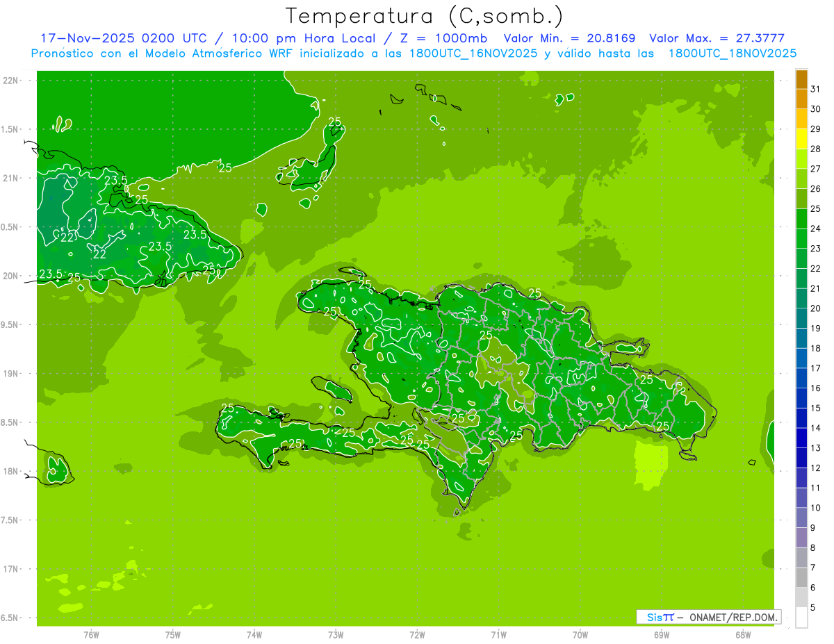Click the legend value 12

816,468
